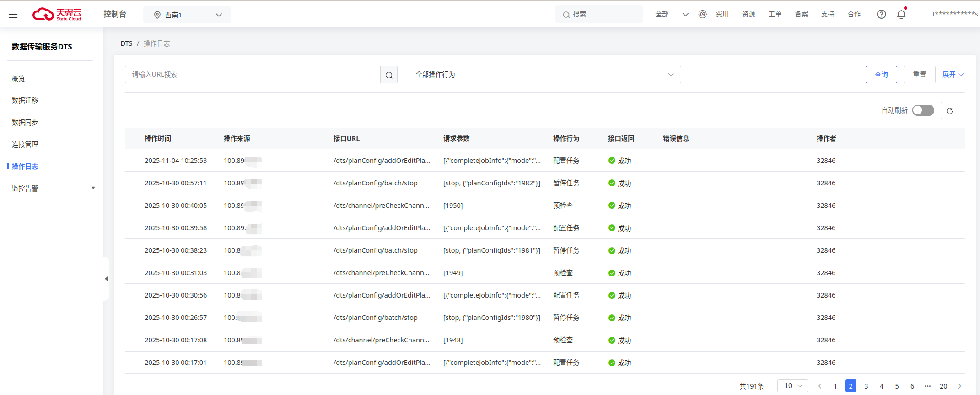980x395 pixels.
Task: Collapse the sidebar using arrow handle
Action: coord(106,279)
